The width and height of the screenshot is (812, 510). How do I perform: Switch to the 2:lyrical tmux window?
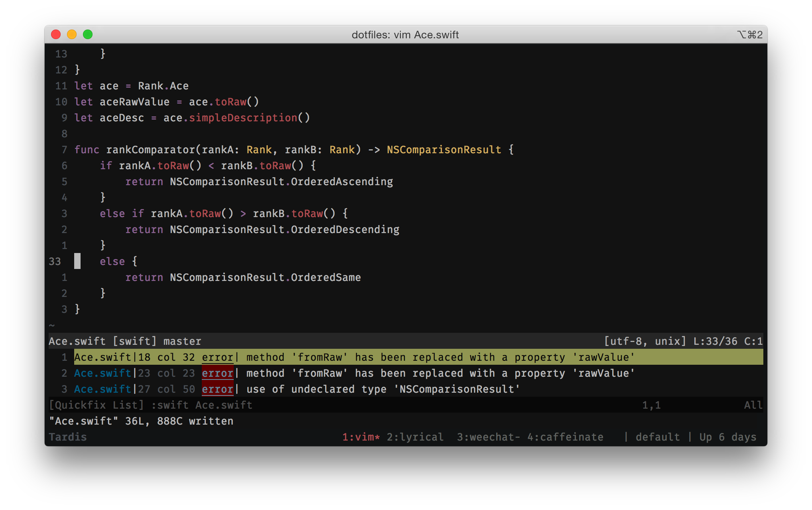click(x=415, y=437)
